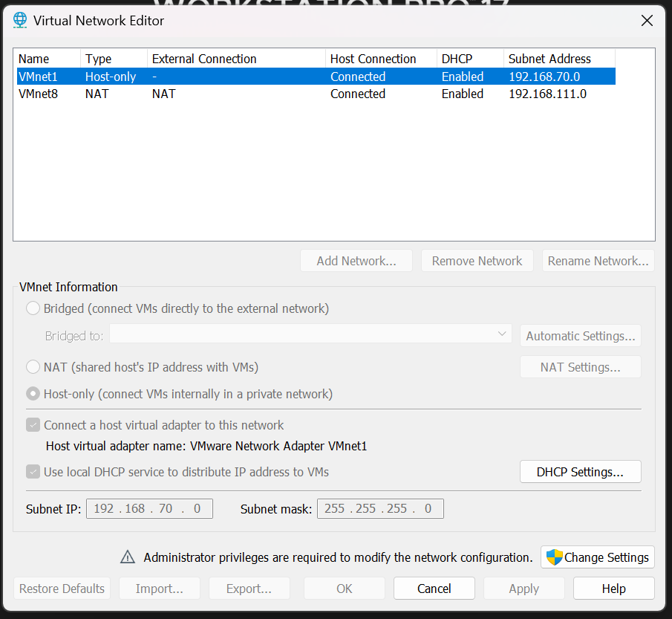Click the warning triangle icon
Screen dimensions: 672x619
127,557
